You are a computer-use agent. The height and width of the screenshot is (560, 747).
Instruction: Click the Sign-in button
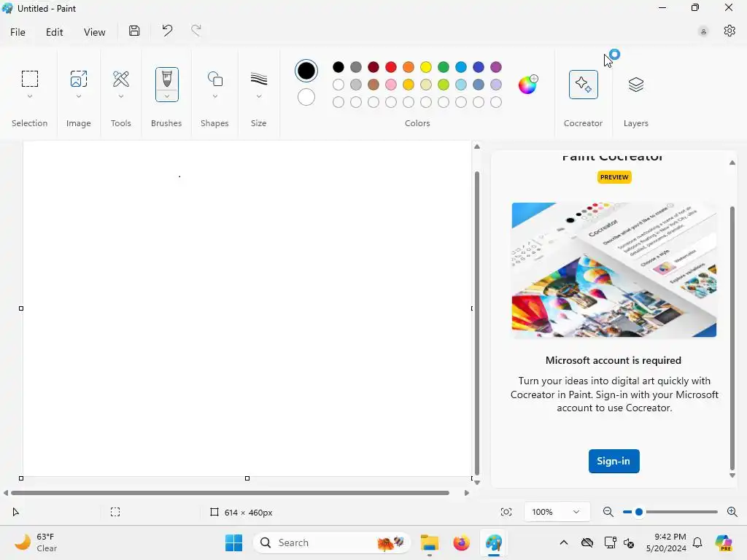(x=614, y=461)
